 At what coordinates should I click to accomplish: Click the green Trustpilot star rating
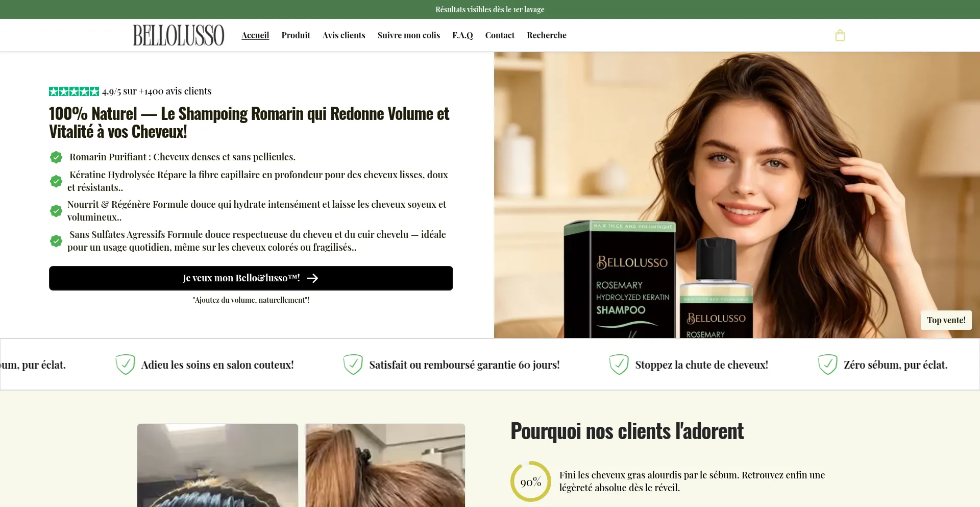[x=74, y=91]
